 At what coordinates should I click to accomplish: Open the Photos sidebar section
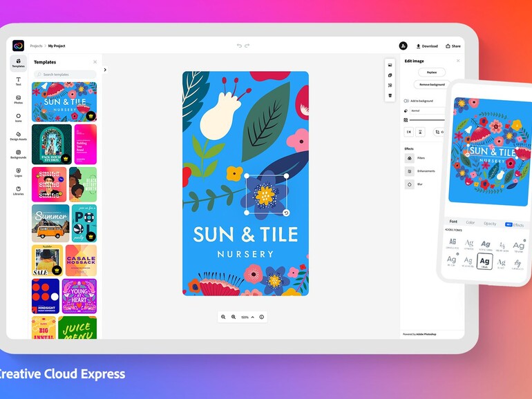[19, 99]
